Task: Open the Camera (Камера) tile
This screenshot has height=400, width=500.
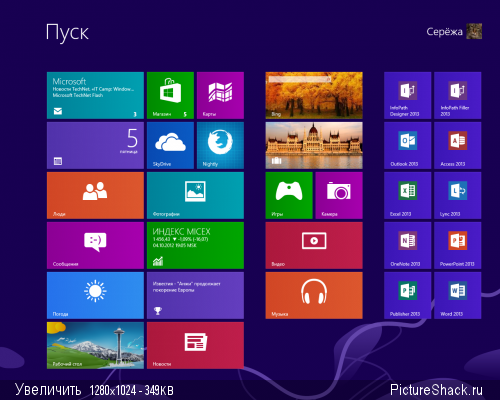Action: click(339, 195)
